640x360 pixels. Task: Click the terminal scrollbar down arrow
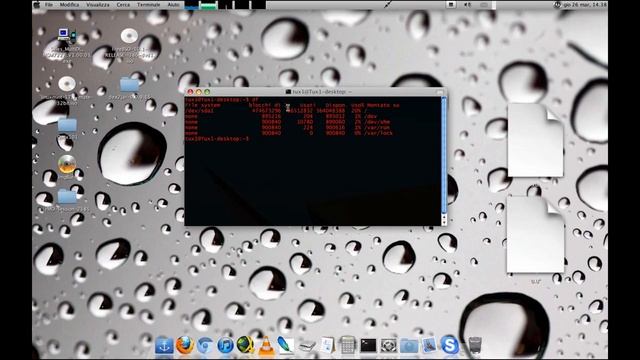(444, 222)
